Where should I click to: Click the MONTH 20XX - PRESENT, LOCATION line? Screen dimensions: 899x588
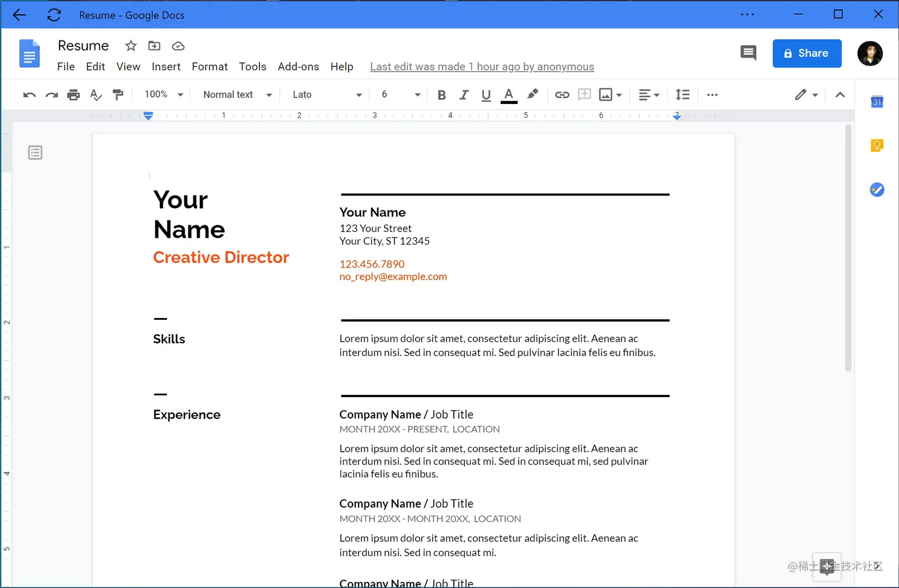click(420, 429)
